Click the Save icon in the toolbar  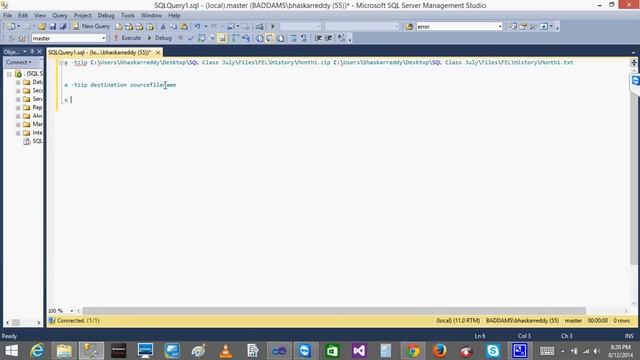(x=53, y=27)
